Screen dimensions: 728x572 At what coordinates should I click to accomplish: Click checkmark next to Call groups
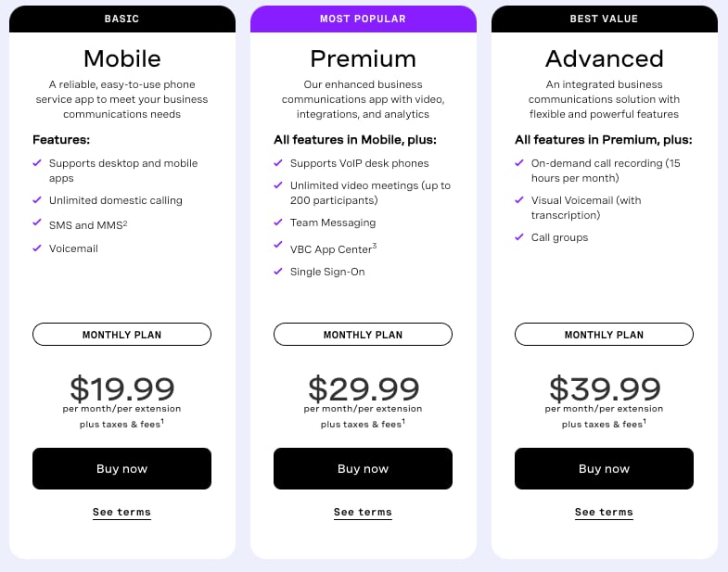519,237
